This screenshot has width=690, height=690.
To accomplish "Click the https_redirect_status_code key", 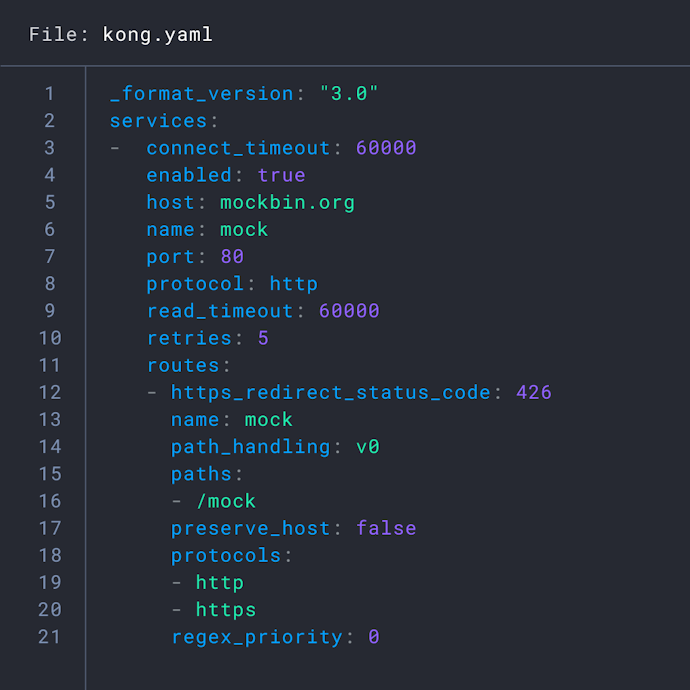I will 330,391.
